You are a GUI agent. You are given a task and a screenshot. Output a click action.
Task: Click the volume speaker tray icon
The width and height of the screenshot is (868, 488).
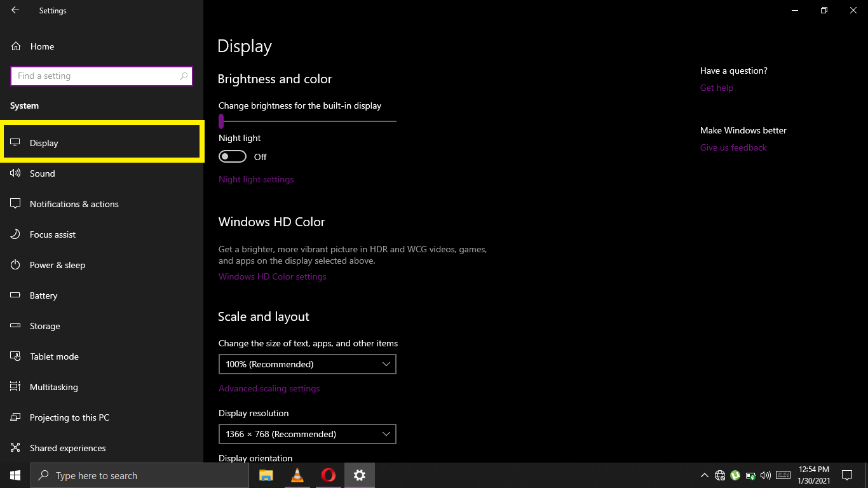click(766, 475)
